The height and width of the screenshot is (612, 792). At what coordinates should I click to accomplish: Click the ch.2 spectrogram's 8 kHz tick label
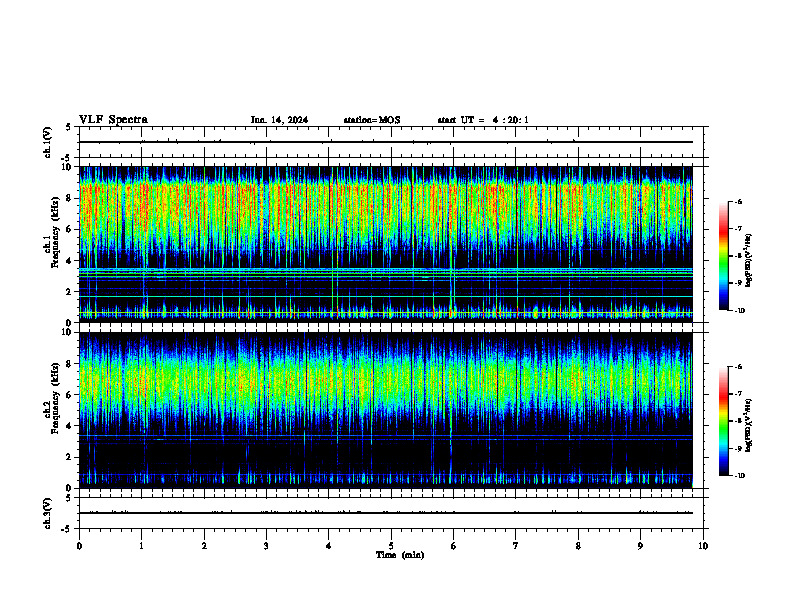click(x=70, y=364)
